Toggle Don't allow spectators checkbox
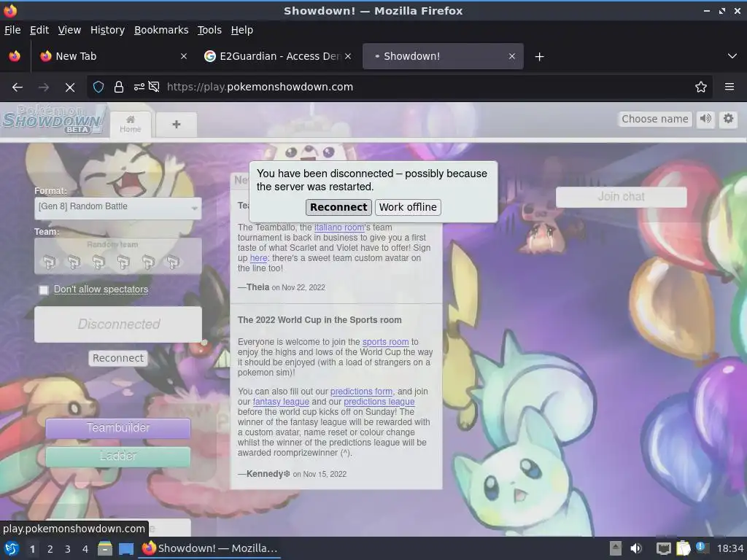The width and height of the screenshot is (747, 560). tap(44, 290)
